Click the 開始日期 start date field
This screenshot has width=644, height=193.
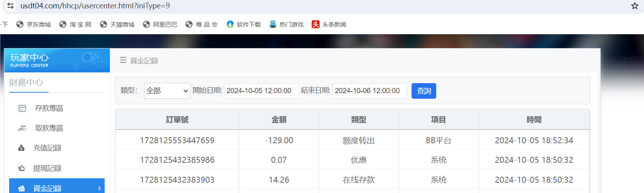pos(261,91)
